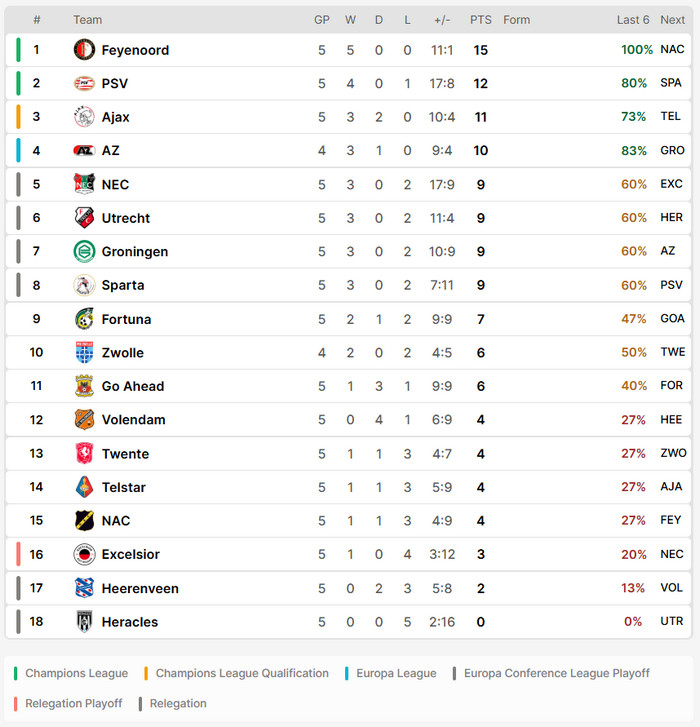This screenshot has width=700, height=727.
Task: Sort by the GP column header
Action: coord(322,20)
